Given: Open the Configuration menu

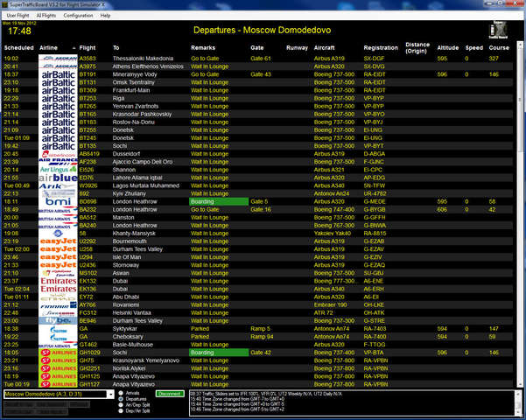Looking at the screenshot, I should click(x=78, y=16).
